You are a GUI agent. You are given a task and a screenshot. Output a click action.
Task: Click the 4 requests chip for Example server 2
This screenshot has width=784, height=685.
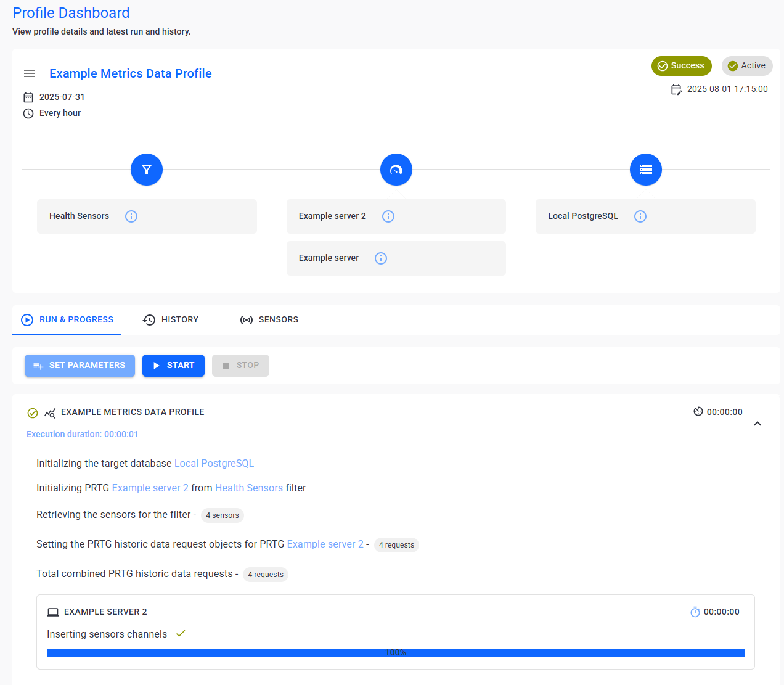click(x=396, y=545)
